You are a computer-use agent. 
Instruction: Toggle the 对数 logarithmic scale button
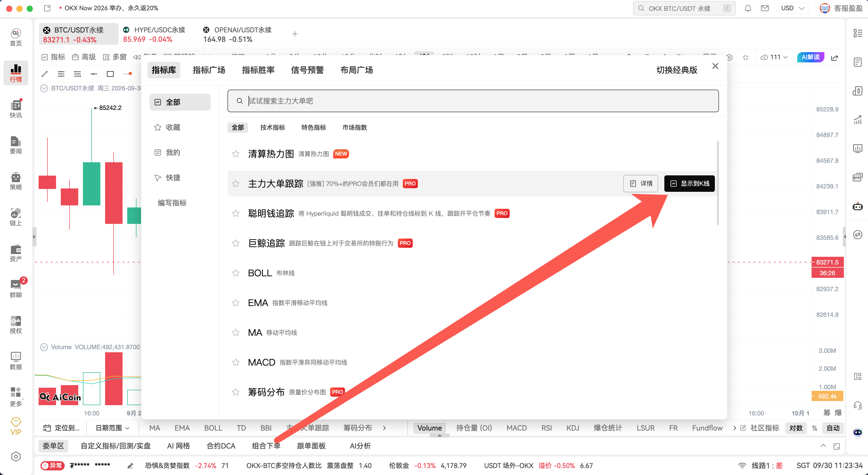[796, 428]
